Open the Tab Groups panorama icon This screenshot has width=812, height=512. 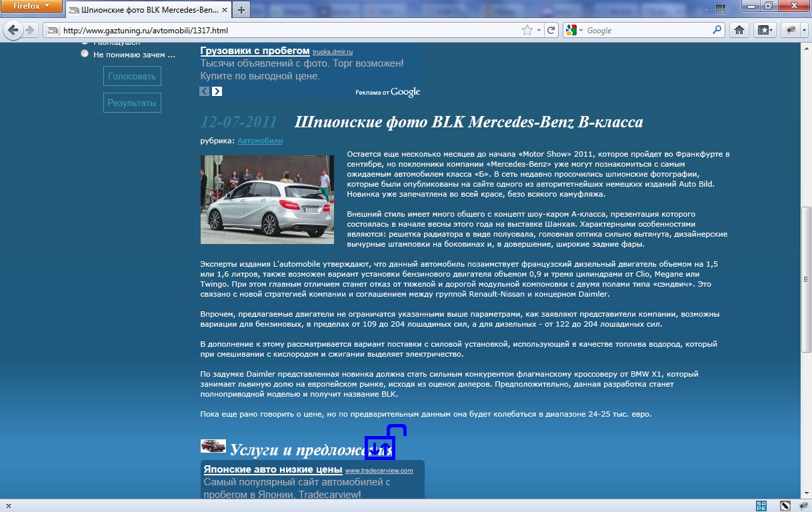[x=720, y=9]
